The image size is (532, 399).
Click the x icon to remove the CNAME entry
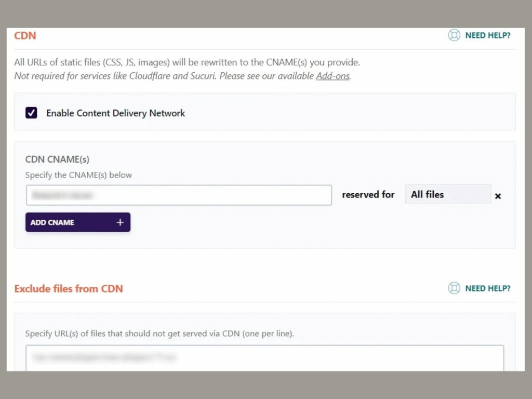point(498,196)
